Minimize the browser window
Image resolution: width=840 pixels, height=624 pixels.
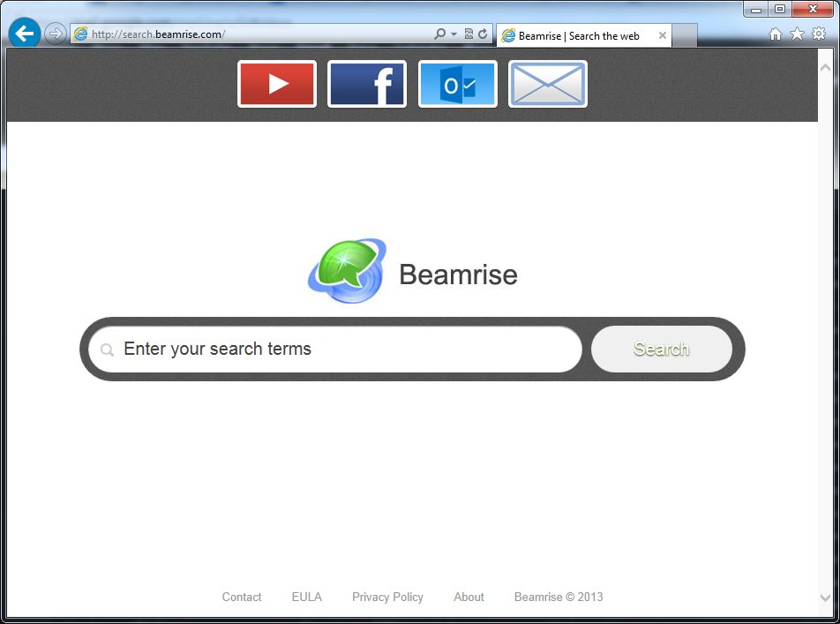coord(756,9)
